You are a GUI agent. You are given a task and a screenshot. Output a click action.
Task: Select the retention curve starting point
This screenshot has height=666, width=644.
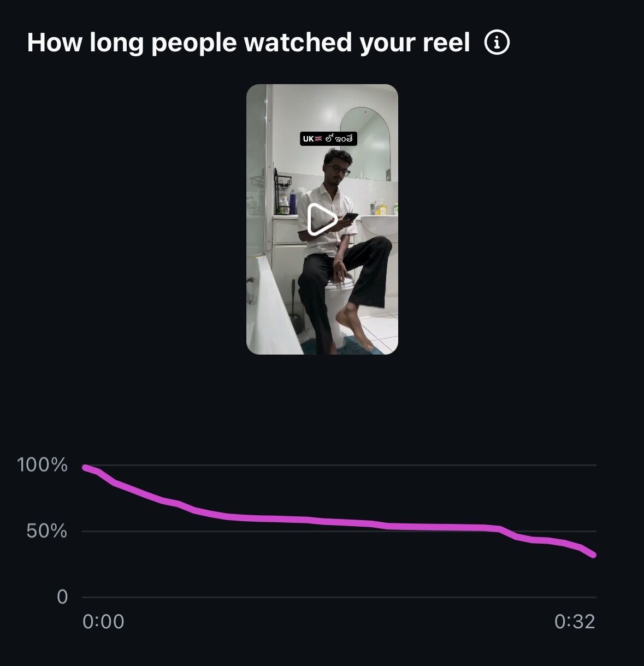(x=85, y=468)
